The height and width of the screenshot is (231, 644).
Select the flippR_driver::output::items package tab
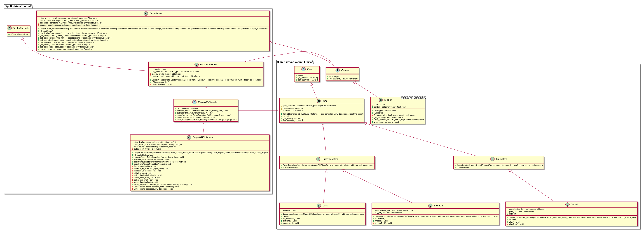point(294,62)
